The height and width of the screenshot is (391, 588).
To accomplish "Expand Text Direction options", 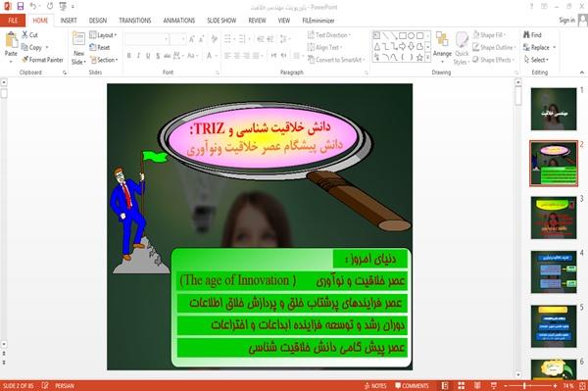I will (x=329, y=35).
